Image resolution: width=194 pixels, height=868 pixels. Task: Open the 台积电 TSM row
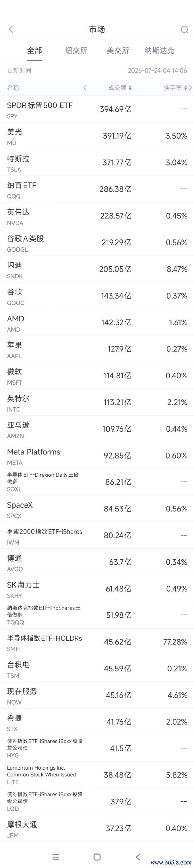[97, 669]
